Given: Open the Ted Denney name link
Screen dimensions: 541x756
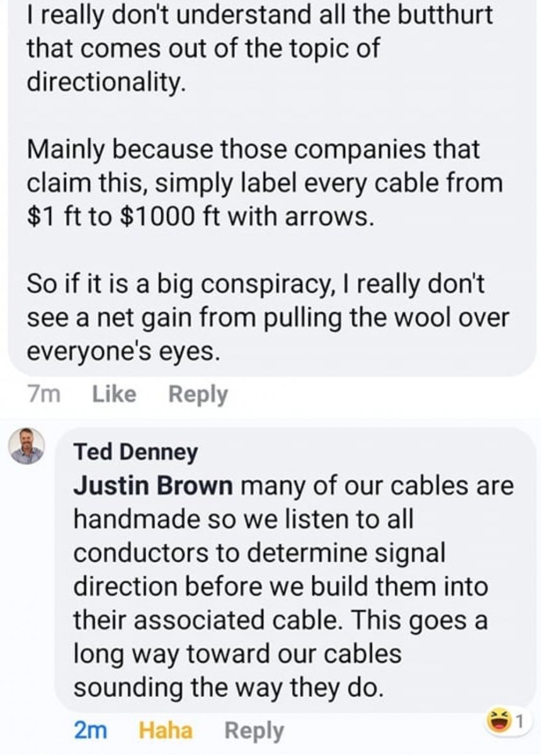Looking at the screenshot, I should [135, 452].
